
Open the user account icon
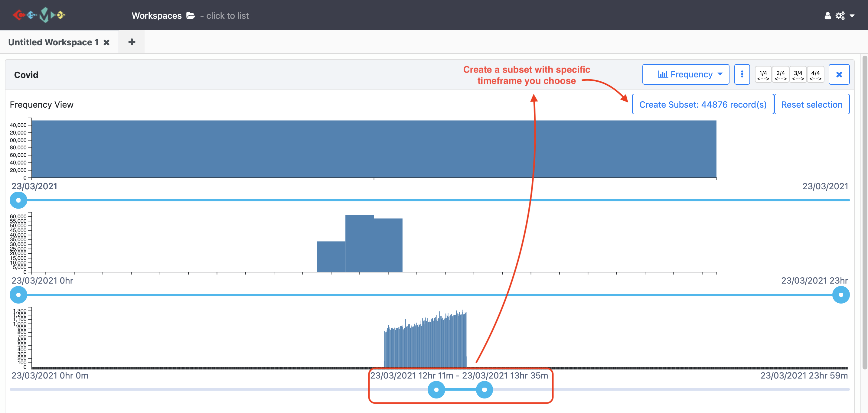click(827, 15)
